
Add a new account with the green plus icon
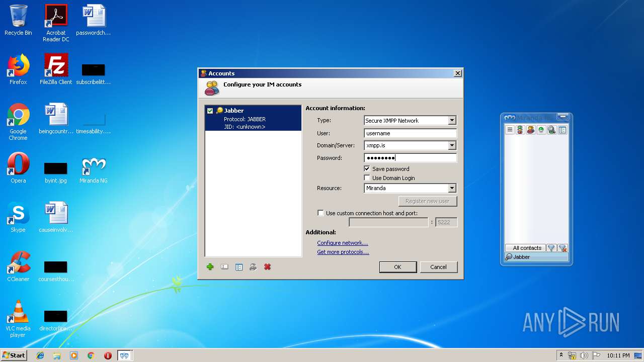pos(210,267)
